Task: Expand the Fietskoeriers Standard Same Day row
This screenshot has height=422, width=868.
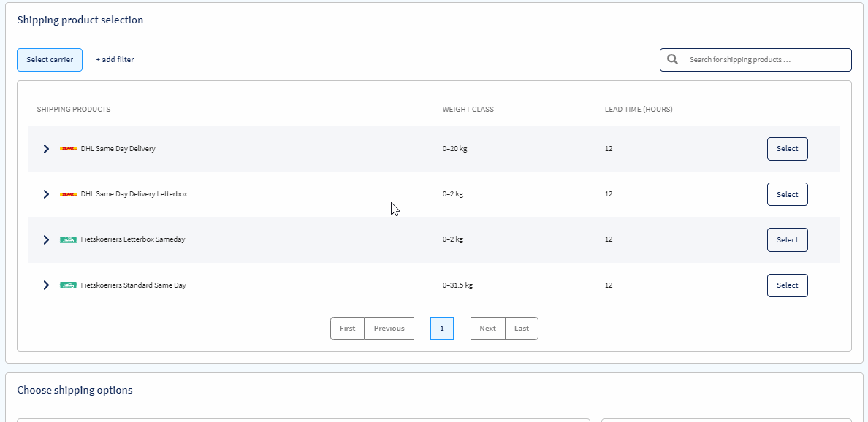Action: 46,285
